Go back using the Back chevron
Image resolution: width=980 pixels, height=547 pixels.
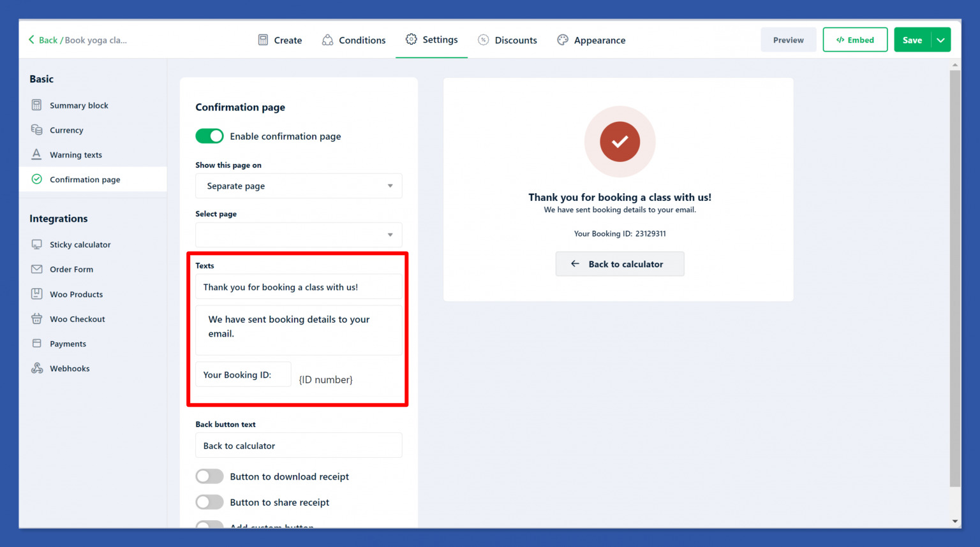(x=31, y=40)
